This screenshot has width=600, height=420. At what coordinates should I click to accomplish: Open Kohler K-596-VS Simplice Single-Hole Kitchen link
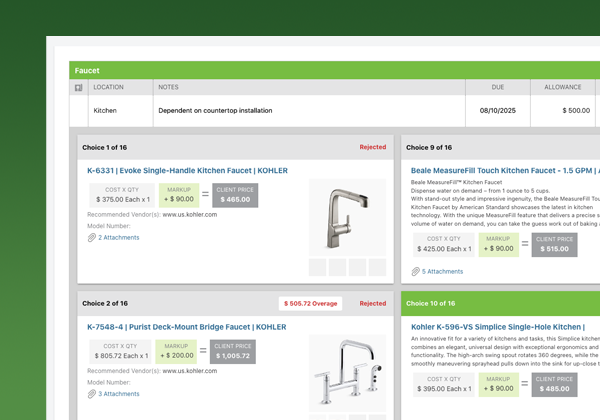point(498,327)
